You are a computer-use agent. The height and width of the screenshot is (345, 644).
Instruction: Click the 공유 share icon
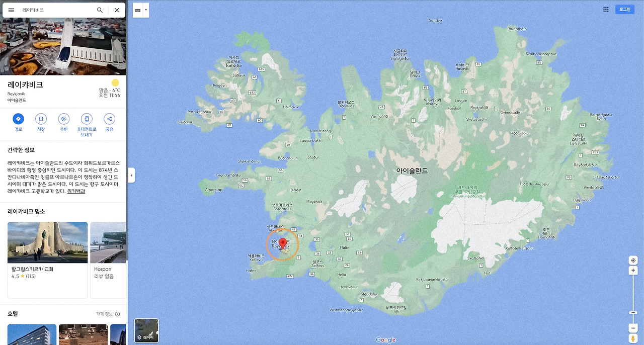[109, 119]
